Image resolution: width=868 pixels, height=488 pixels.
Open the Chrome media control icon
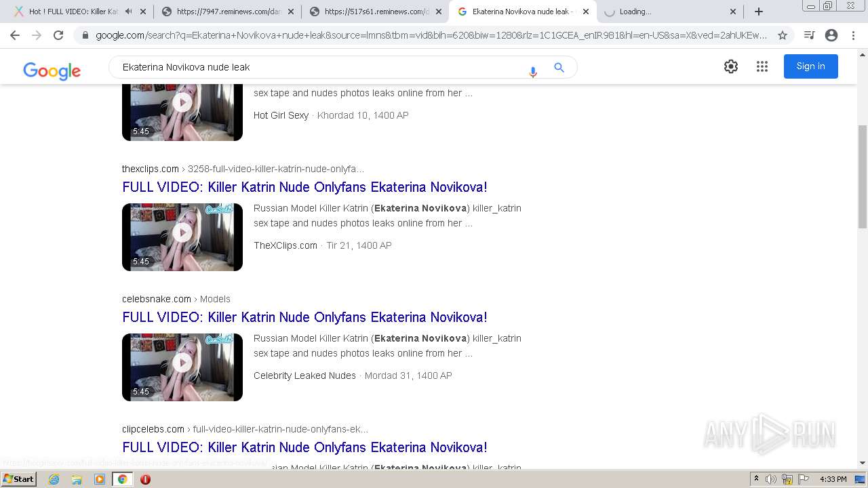[809, 35]
